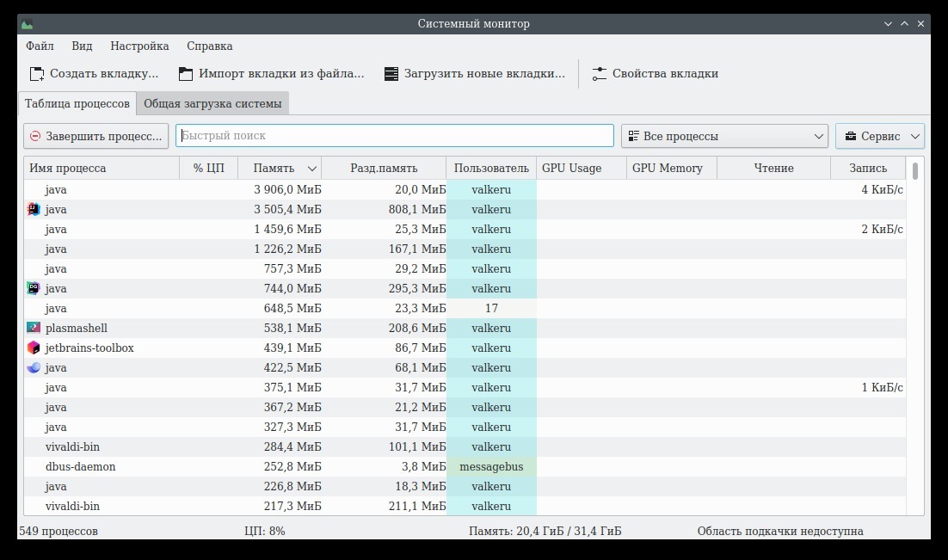The width and height of the screenshot is (948, 560).
Task: Focus the "Быстрый поиск" search field
Action: coord(394,136)
